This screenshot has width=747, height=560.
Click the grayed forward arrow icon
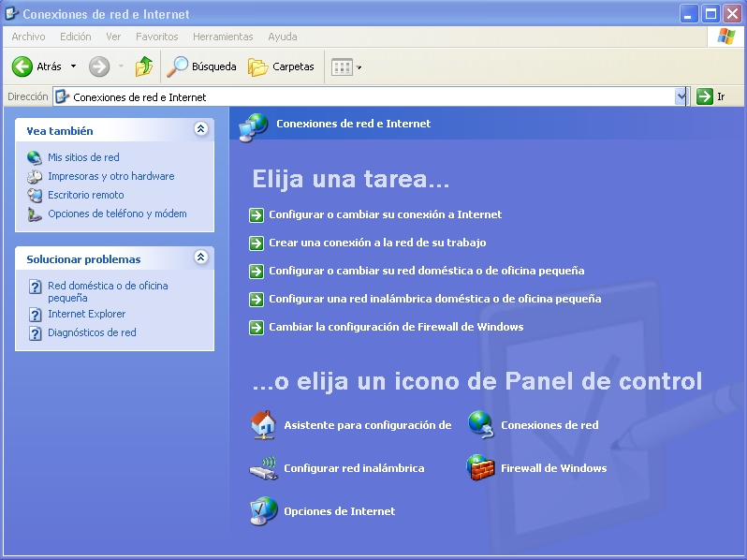(x=99, y=66)
